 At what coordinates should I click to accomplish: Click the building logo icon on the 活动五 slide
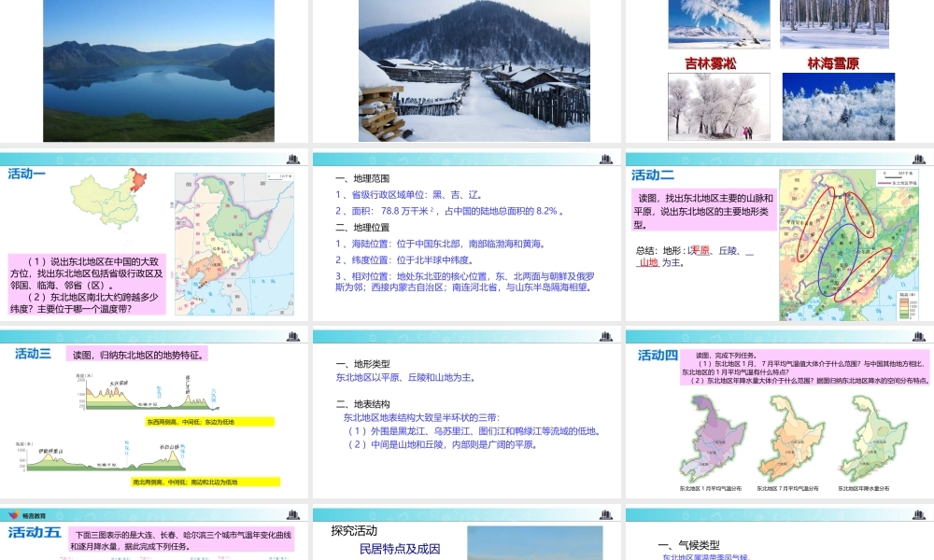pos(293,515)
